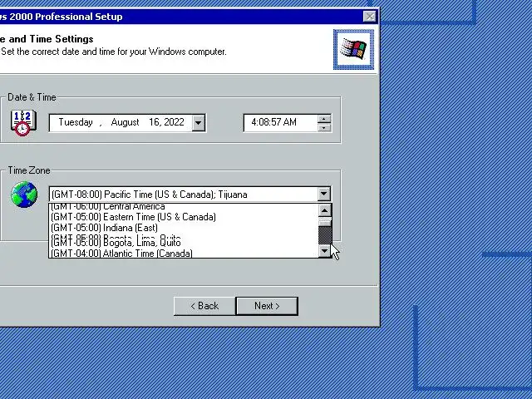Viewport: 532px width, 399px height.
Task: Click the time zone list scroll down arrow
Action: point(325,251)
